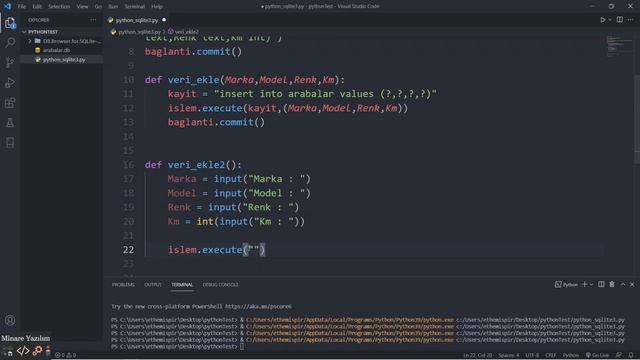The height and width of the screenshot is (360, 640).
Task: Open Explorer Views and More Actions ellipsis
Action: (93, 20)
